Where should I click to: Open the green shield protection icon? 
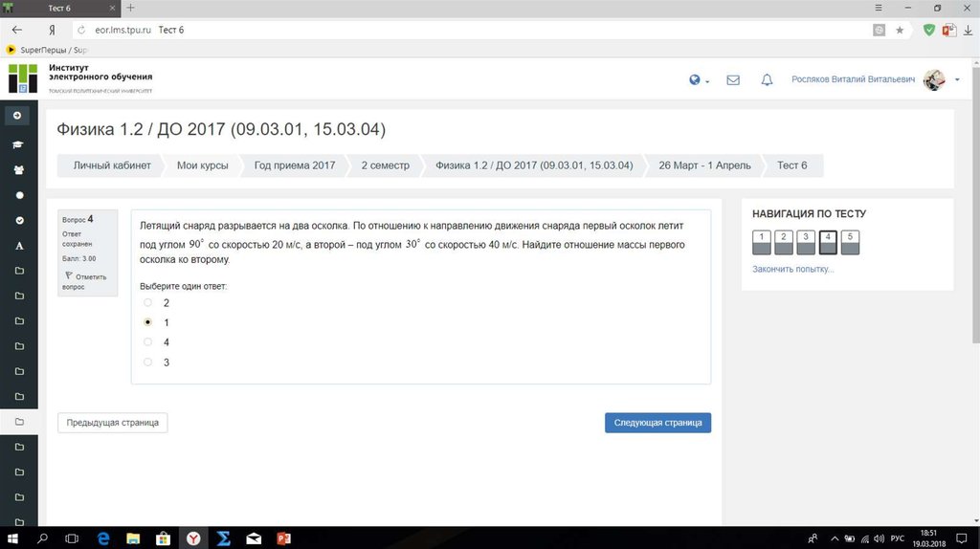[x=929, y=30]
